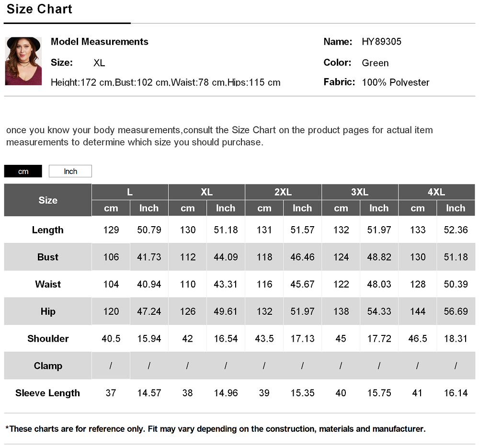479x448 pixels.
Task: Select the 4XL size column header
Action: point(436,192)
